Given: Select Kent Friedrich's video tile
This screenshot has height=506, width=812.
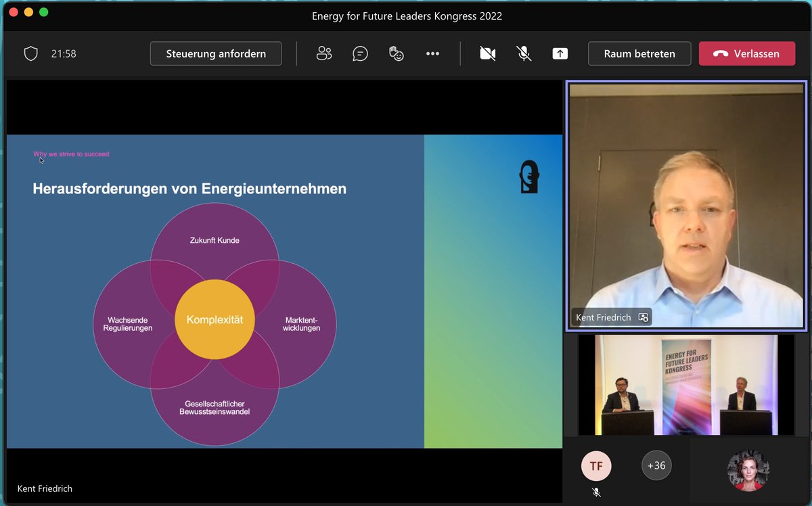Looking at the screenshot, I should click(687, 206).
